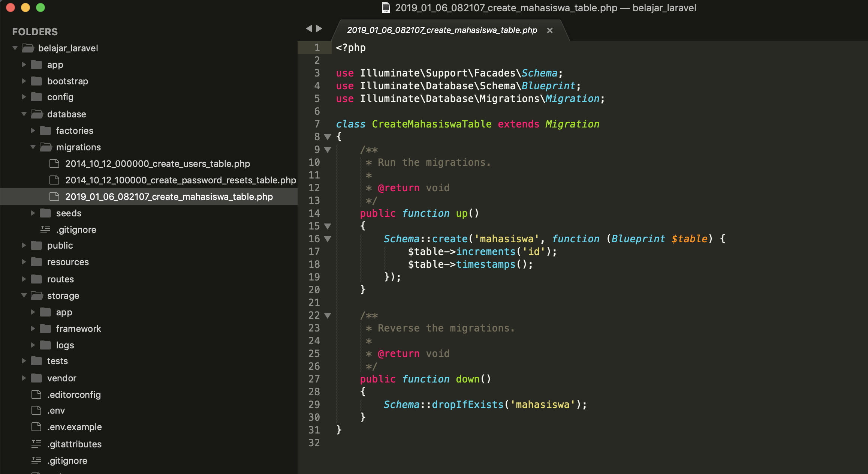Viewport: 868px width, 474px height.
Task: Place cursor on dropIfExists method call
Action: (x=467, y=404)
